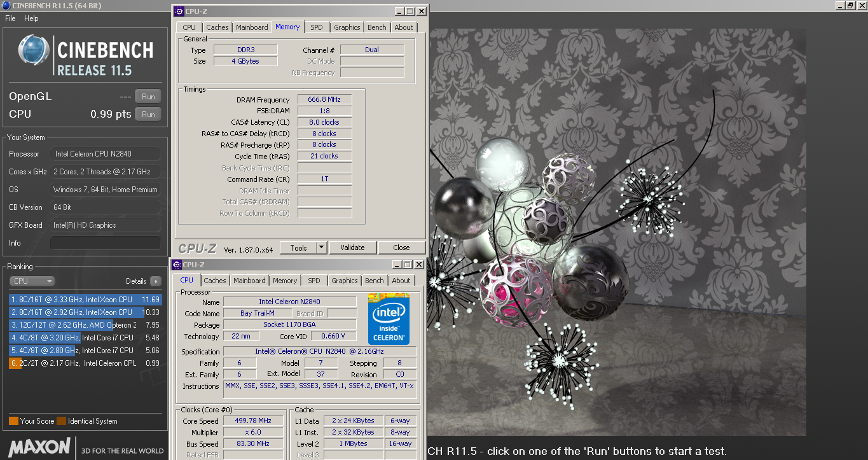
Task: Click the CAS# Latency value 8.0 clocks
Action: point(324,122)
